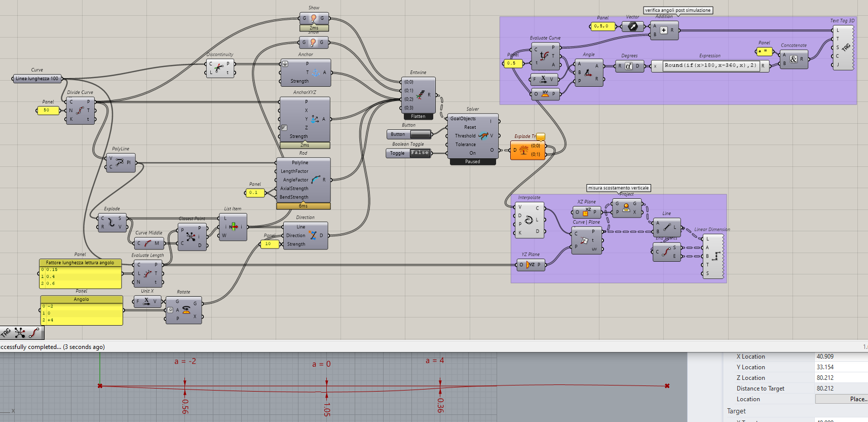Select the PolyLine component icon
868x422 pixels.
pos(120,162)
